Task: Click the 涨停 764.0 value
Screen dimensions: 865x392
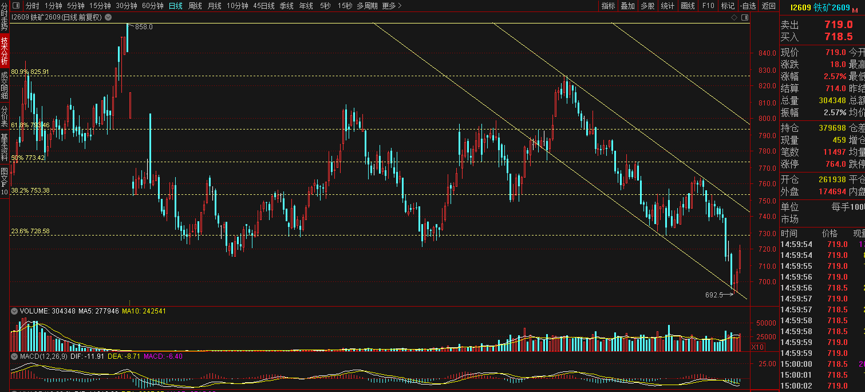Action: 835,164
